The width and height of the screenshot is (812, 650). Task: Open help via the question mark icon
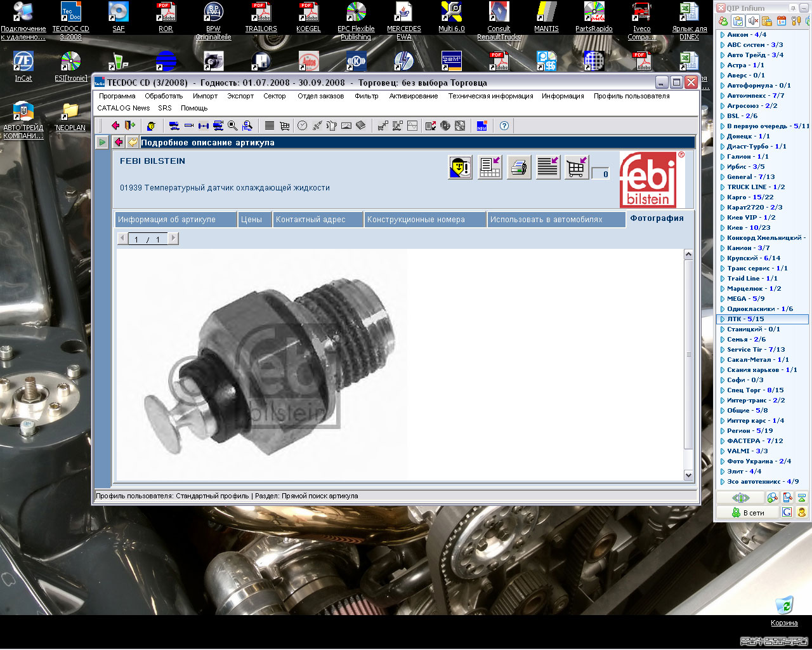[x=504, y=126]
